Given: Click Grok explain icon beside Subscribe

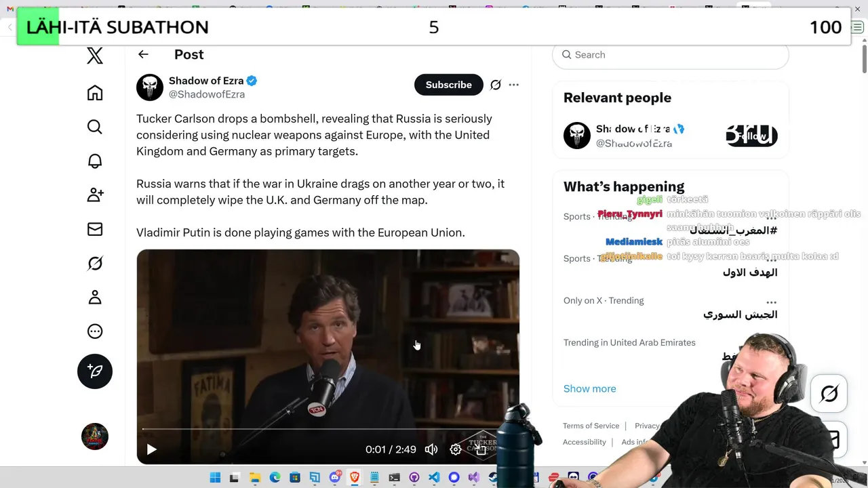Looking at the screenshot, I should point(496,85).
